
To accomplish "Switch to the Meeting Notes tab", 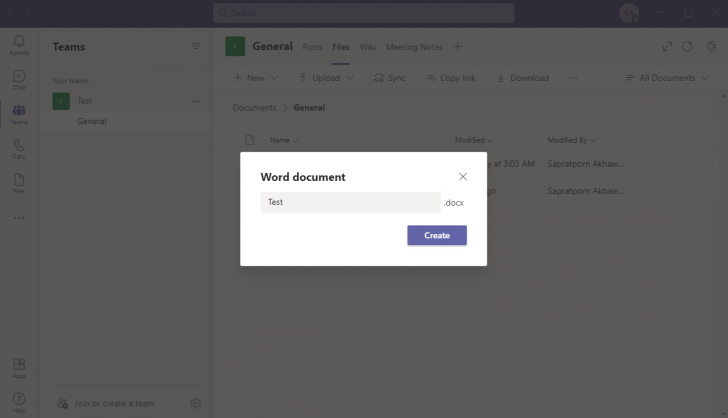I will 414,47.
